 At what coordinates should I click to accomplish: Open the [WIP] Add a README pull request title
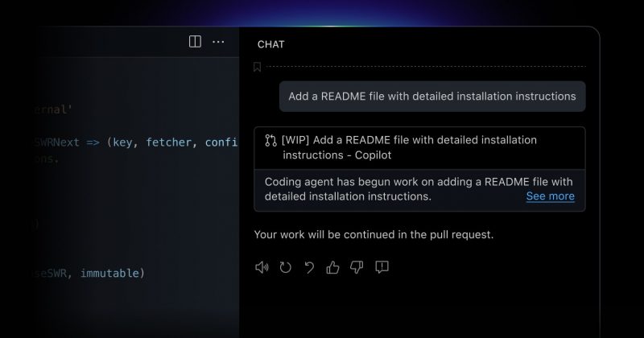tap(409, 147)
